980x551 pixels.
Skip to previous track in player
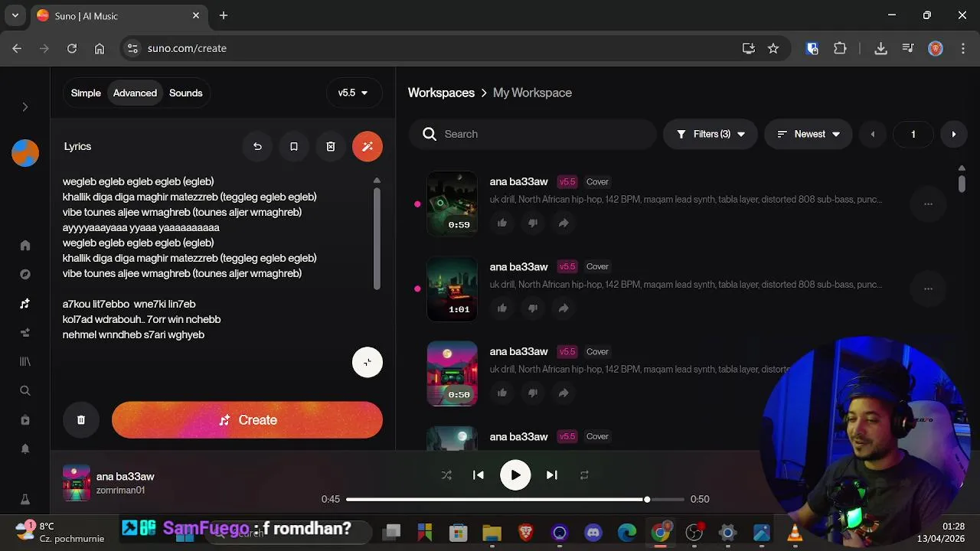479,475
